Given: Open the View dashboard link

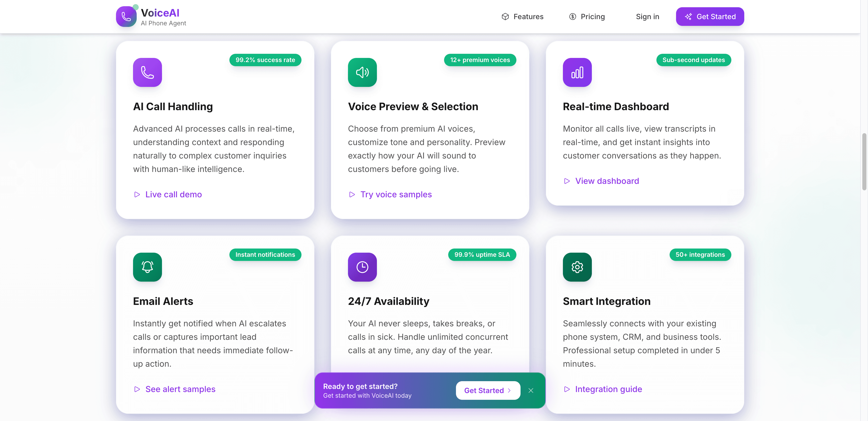Looking at the screenshot, I should [607, 181].
